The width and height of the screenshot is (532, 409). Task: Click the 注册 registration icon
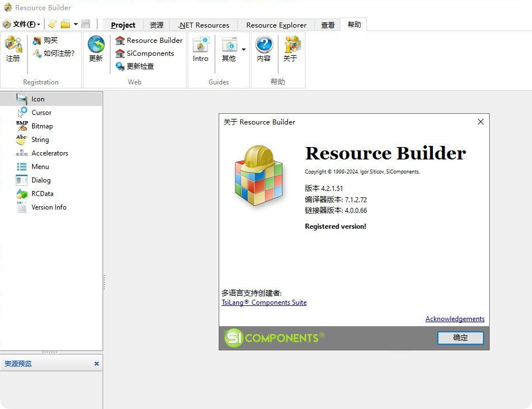[13, 49]
